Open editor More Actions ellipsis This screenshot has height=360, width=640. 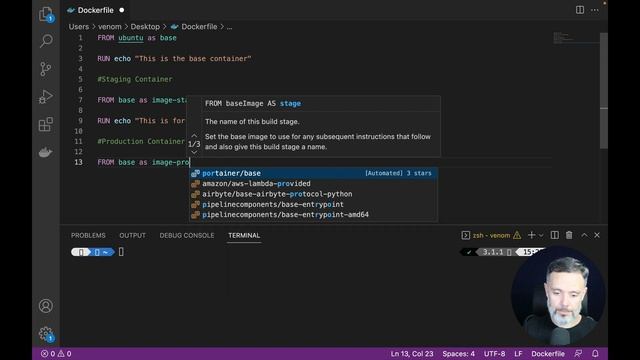[x=595, y=10]
